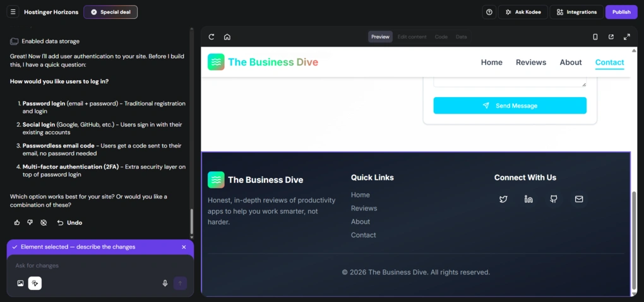This screenshot has height=302, width=644.
Task: Click the Quick Links heading
Action: point(372,177)
